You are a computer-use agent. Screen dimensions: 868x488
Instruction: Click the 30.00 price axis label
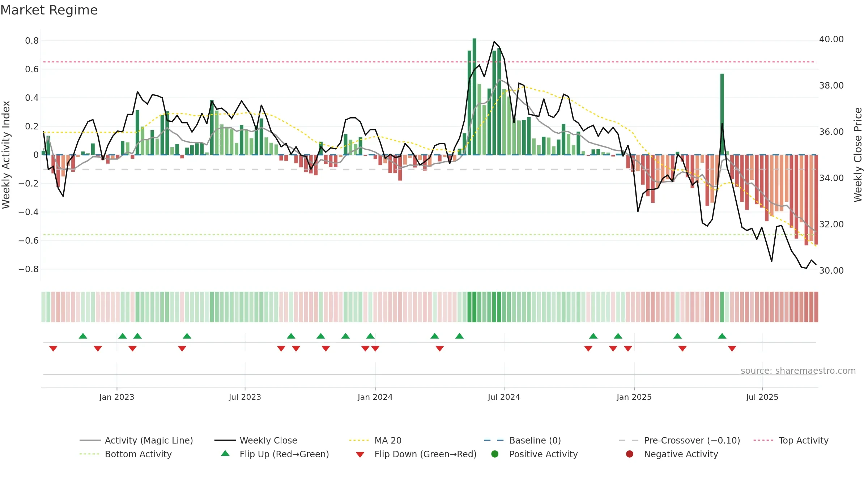tap(831, 270)
